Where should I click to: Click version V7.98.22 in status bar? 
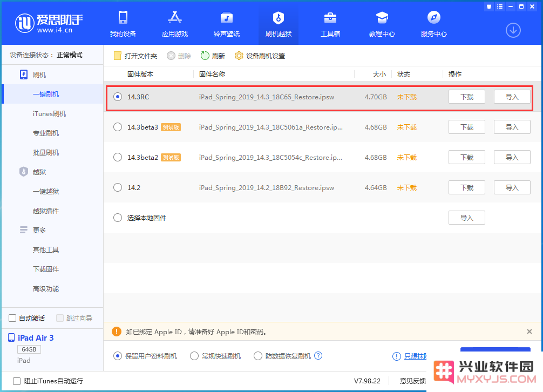(367, 381)
